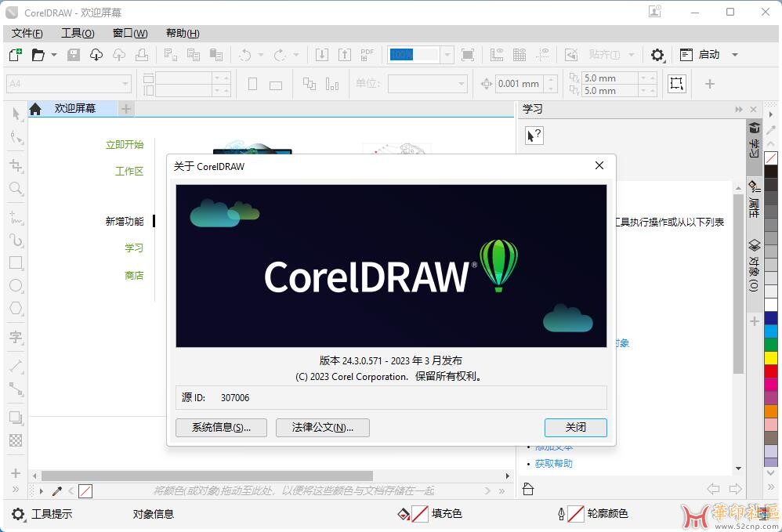
Task: Select the Zoom magnifier tool
Action: click(16, 189)
